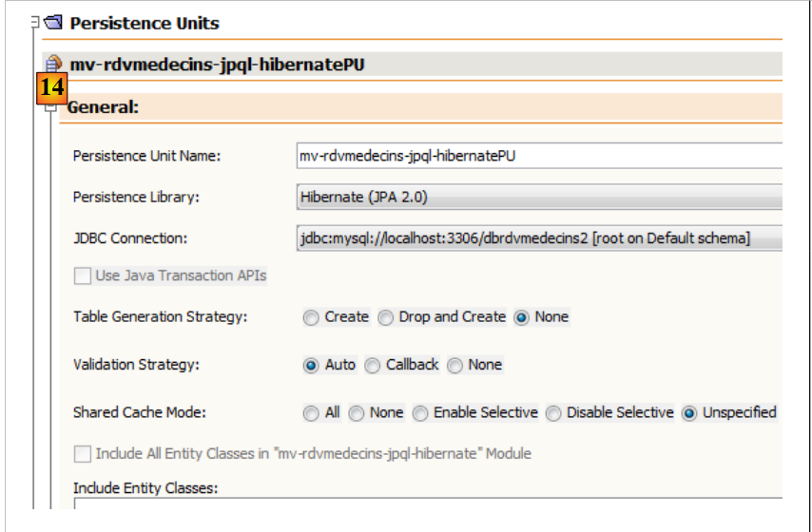Select Create table generation strategy
Image resolution: width=812 pixels, height=532 pixels.
click(311, 317)
